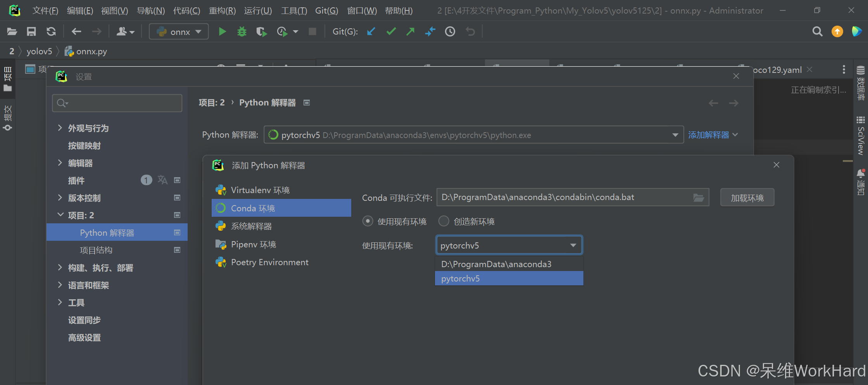Click the 加载环境 button

click(747, 198)
